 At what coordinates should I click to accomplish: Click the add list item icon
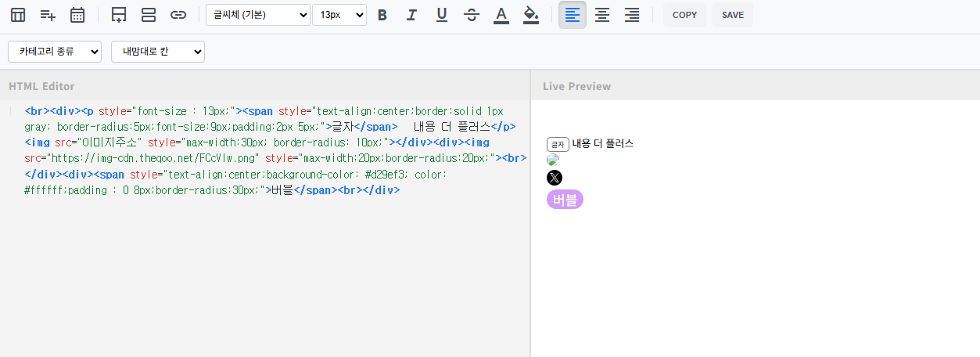tap(48, 15)
